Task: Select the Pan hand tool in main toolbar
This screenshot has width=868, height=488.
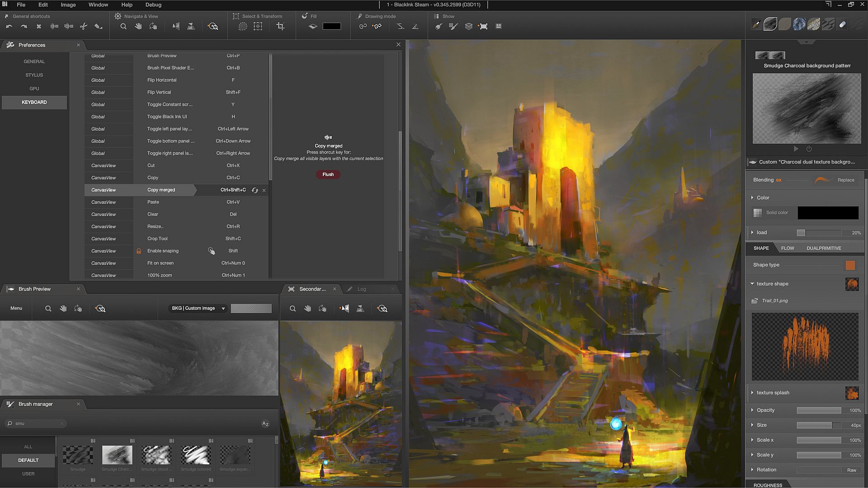Action: point(138,27)
